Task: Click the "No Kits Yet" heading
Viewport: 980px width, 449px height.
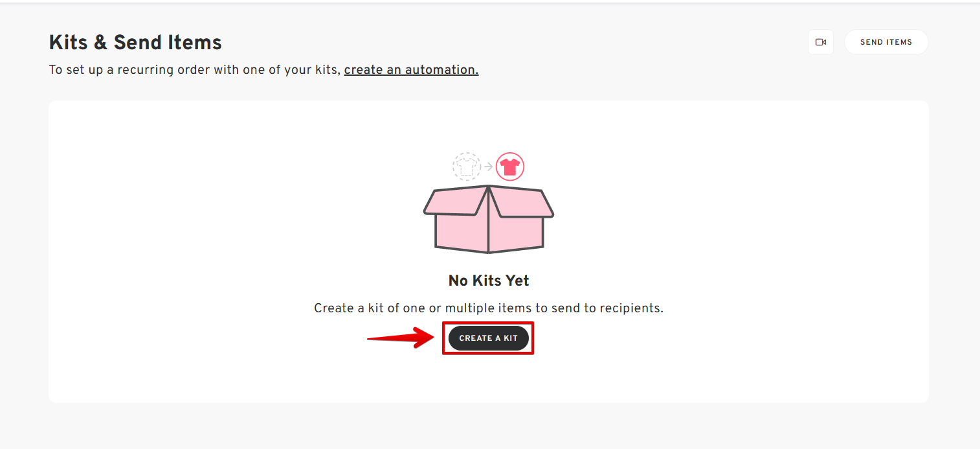Action: [489, 281]
